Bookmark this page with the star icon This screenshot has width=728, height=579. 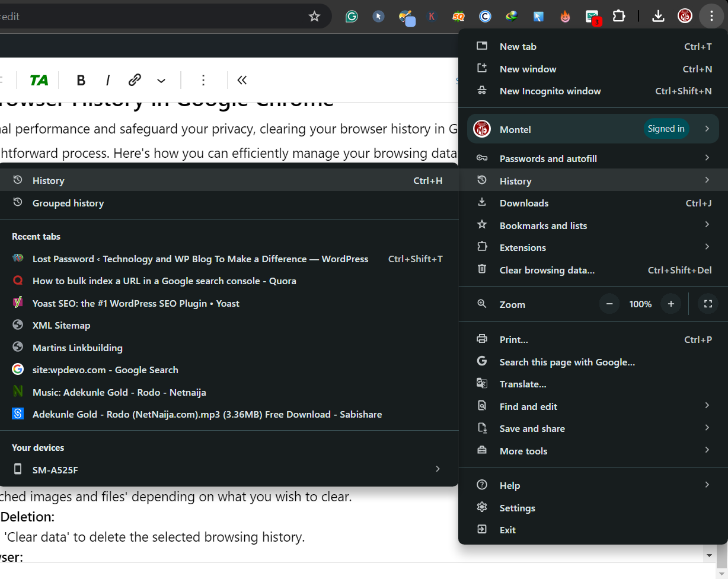pos(314,17)
